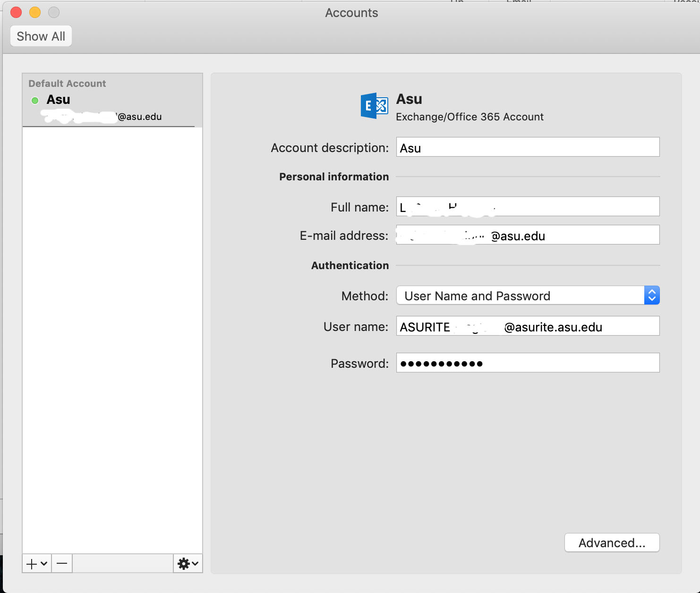Viewport: 700px width, 593px height.
Task: Remove the account using the minus icon
Action: click(x=61, y=563)
